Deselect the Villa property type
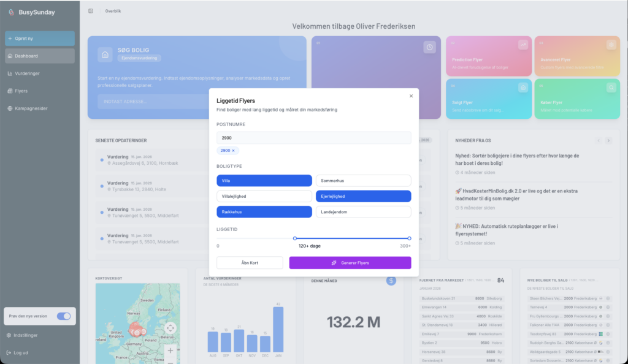 [x=264, y=181]
